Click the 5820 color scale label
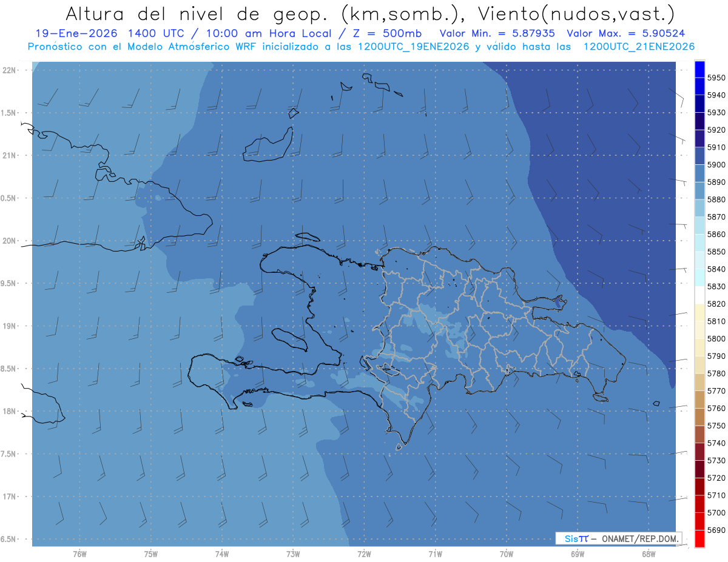The image size is (728, 562). [x=716, y=304]
